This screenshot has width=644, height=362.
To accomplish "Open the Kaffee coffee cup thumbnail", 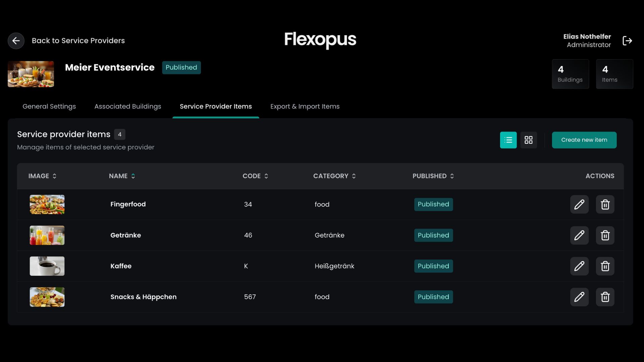I will click(x=47, y=266).
